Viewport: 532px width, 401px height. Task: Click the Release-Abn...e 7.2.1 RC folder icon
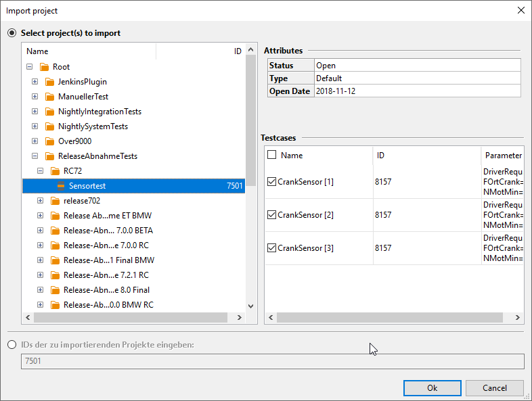tap(56, 275)
